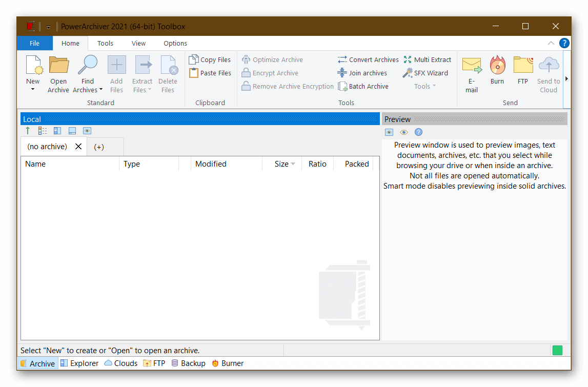Switch to Archive mode at bottom

38,363
